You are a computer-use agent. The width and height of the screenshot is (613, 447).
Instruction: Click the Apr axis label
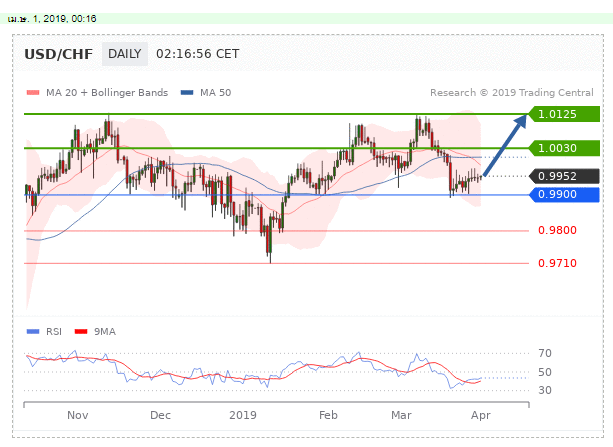480,415
